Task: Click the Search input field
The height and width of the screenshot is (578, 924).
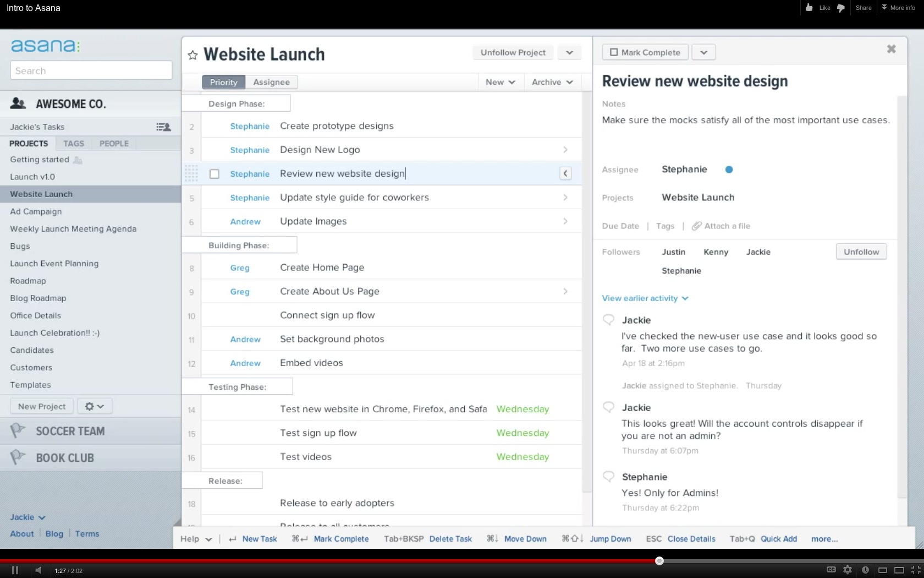Action: tap(91, 70)
